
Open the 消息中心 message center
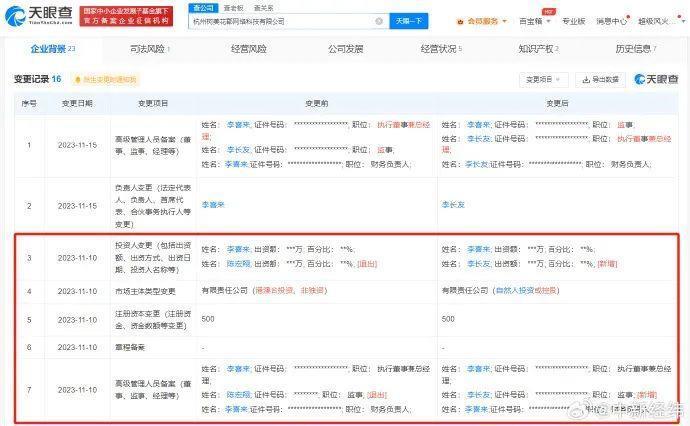[612, 21]
